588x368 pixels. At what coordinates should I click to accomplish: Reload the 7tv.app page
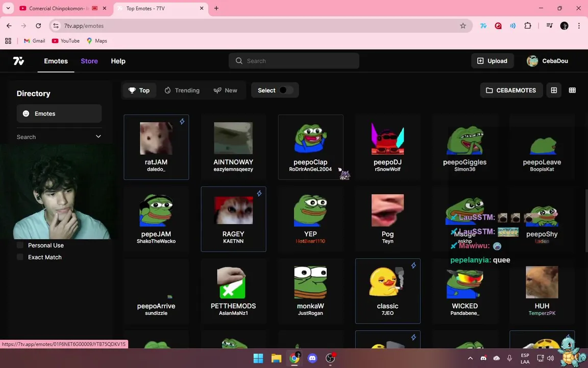point(38,26)
